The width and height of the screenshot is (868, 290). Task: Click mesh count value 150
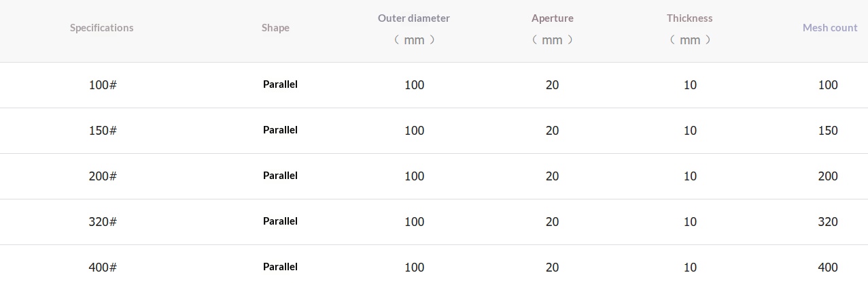828,131
